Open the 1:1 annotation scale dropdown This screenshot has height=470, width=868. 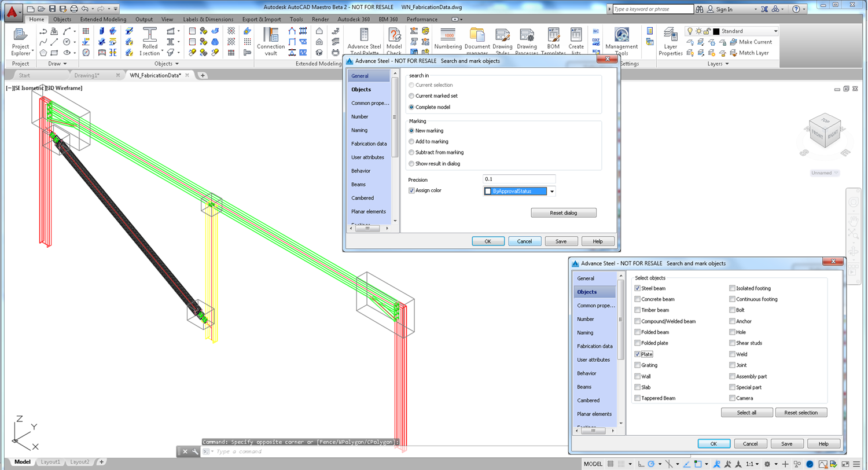click(x=752, y=464)
